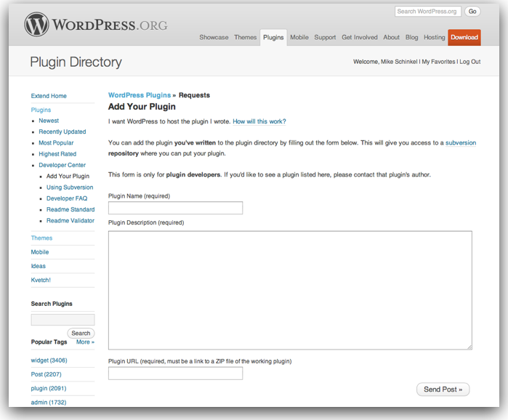Viewport: 508px width, 420px height.
Task: Click the Log Out link
Action: click(x=469, y=62)
